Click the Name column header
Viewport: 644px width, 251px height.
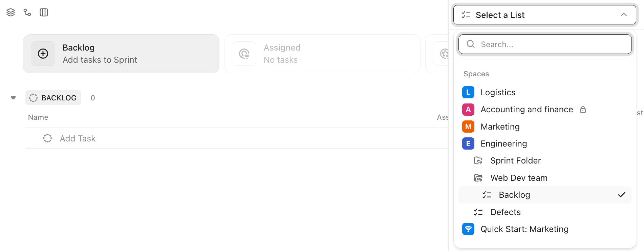coord(38,117)
